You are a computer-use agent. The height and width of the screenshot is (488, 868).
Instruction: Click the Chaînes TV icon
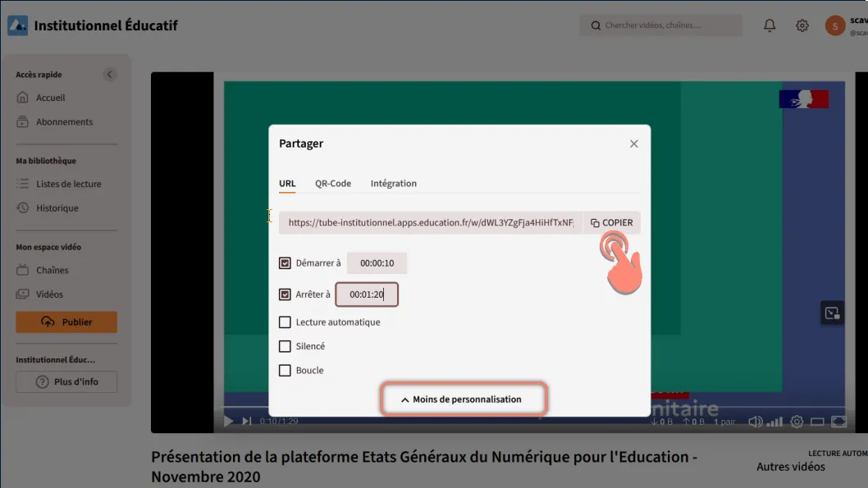click(22, 270)
